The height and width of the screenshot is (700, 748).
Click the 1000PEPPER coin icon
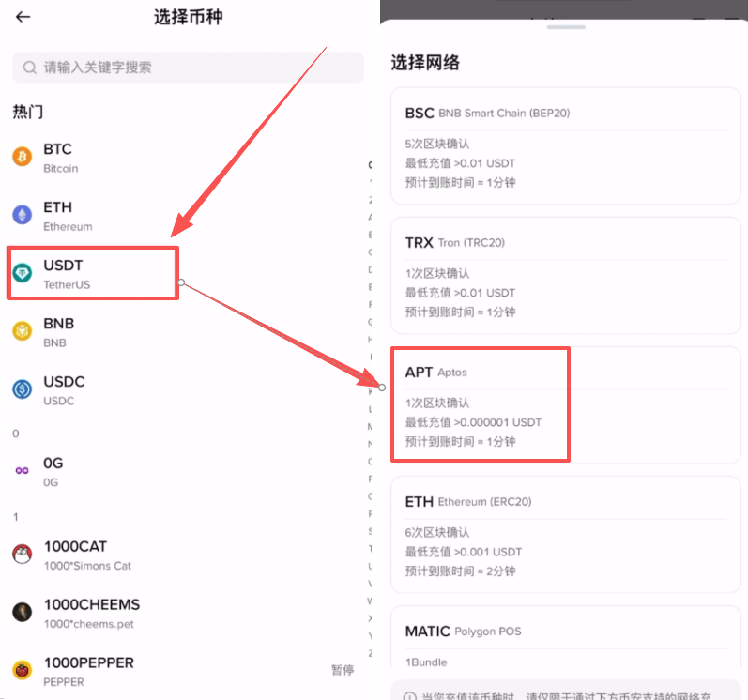[x=22, y=670]
